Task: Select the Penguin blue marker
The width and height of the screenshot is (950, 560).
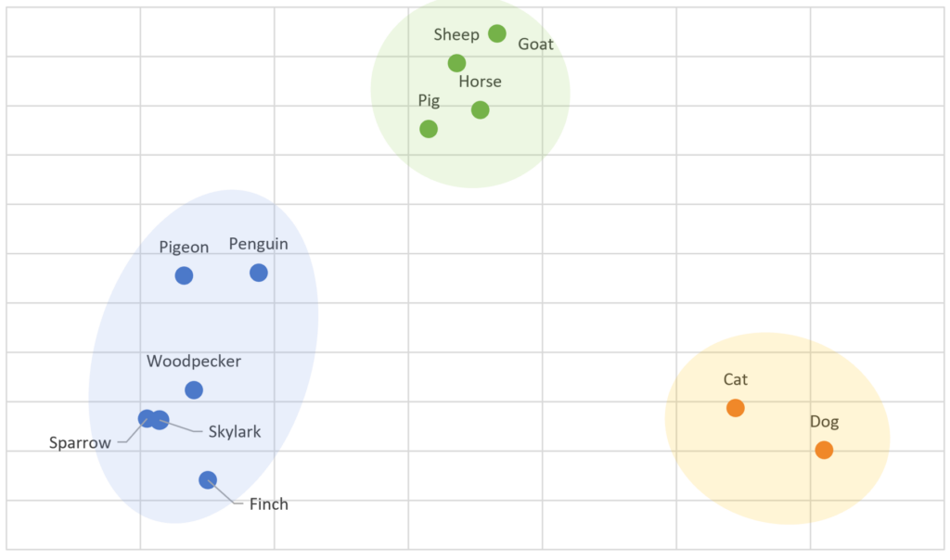Action: point(259,273)
